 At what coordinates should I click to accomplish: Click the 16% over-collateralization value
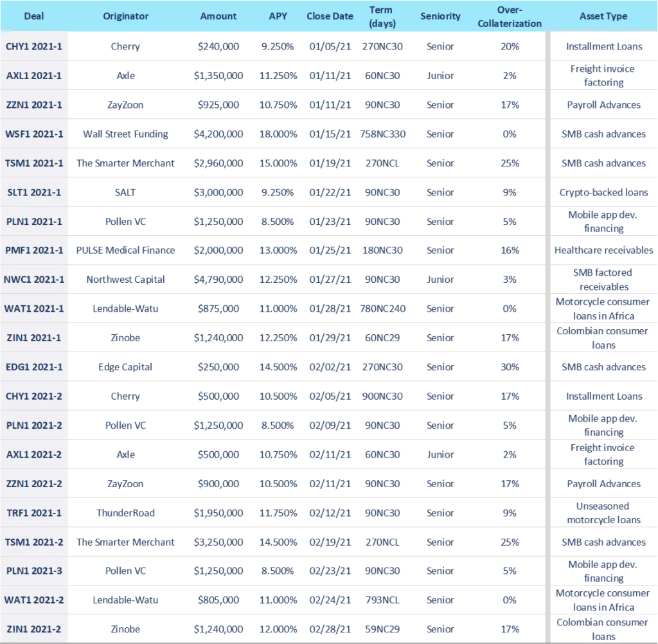510,250
